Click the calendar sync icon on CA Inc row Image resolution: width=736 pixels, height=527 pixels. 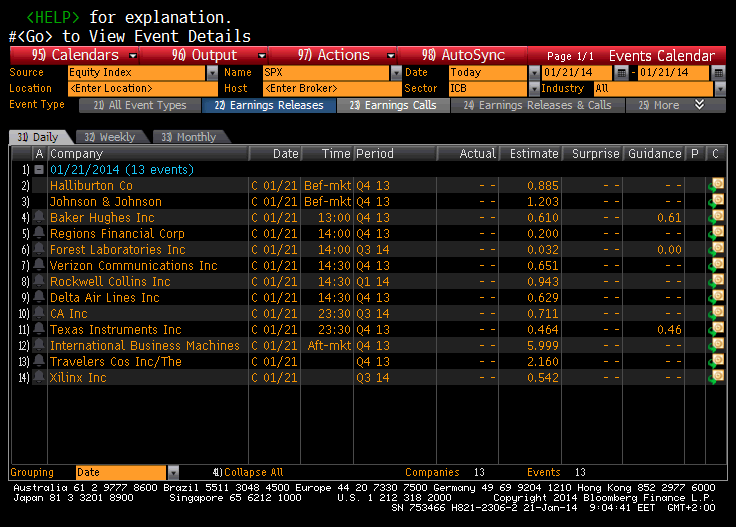pos(716,313)
